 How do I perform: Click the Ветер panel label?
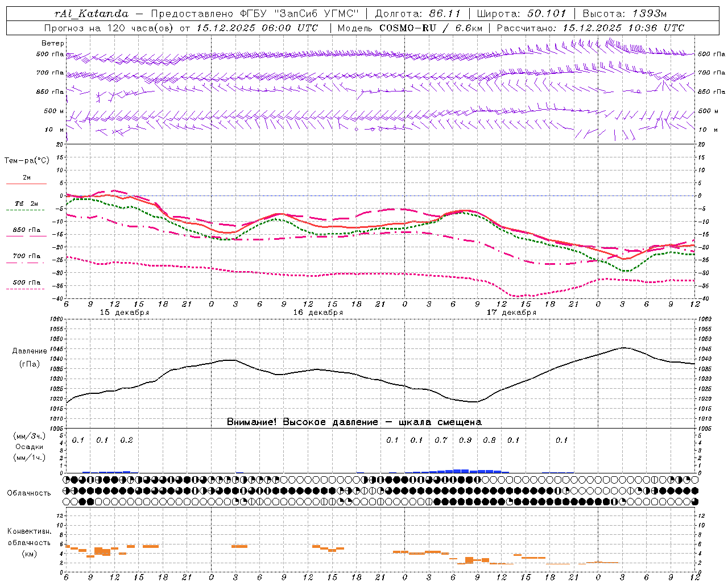tap(53, 43)
